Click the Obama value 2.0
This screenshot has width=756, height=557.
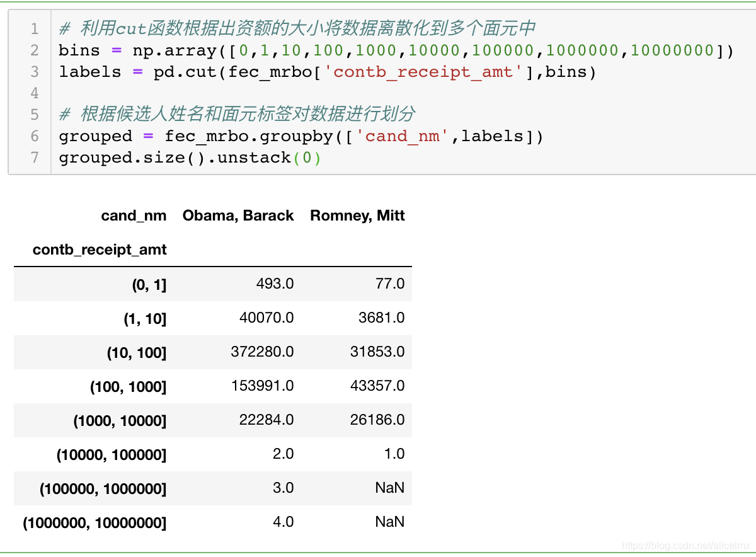tap(283, 454)
